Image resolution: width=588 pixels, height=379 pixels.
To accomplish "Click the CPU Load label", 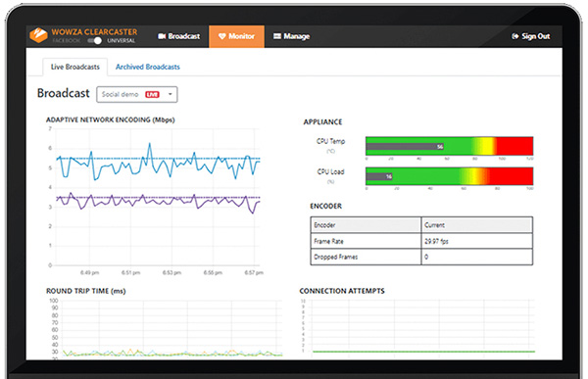I will [330, 171].
